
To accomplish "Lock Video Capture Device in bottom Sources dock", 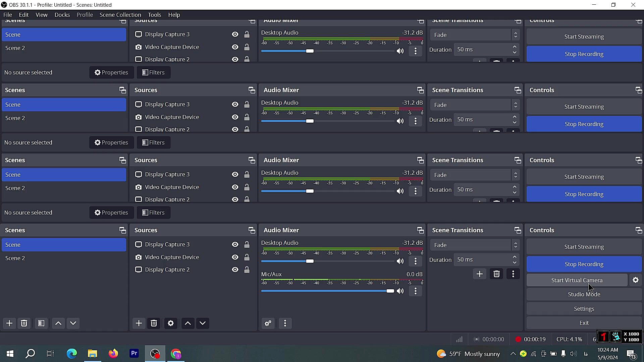I will (247, 257).
